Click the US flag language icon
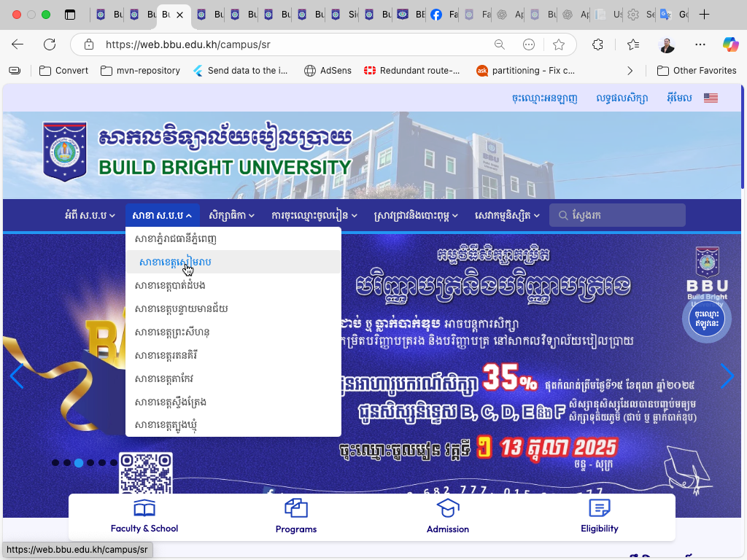 point(711,98)
